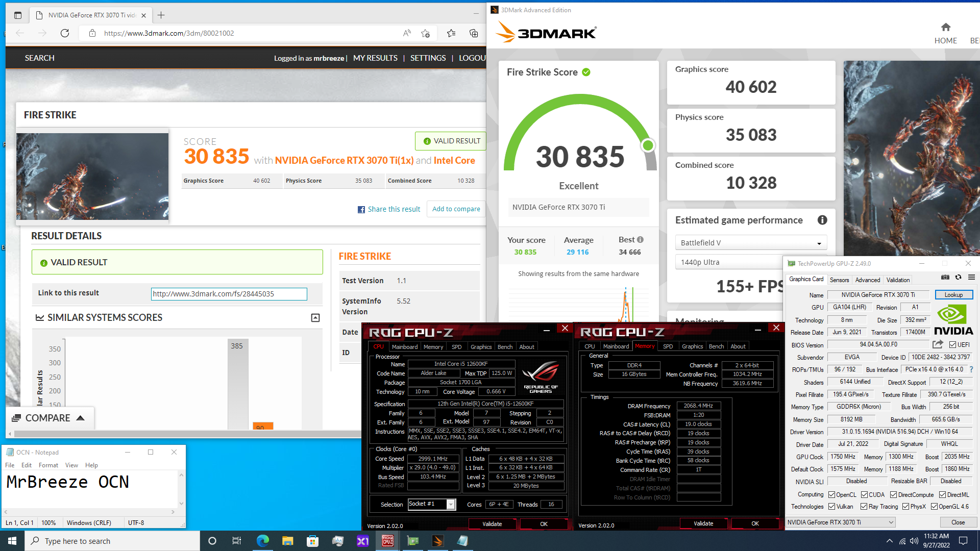980x551 pixels.
Task: Click the info icon beside Estimated game performance
Action: [822, 220]
